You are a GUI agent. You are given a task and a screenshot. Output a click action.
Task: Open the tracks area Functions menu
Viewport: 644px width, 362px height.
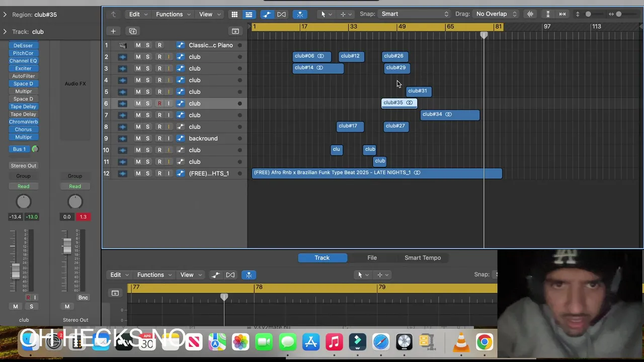click(173, 14)
